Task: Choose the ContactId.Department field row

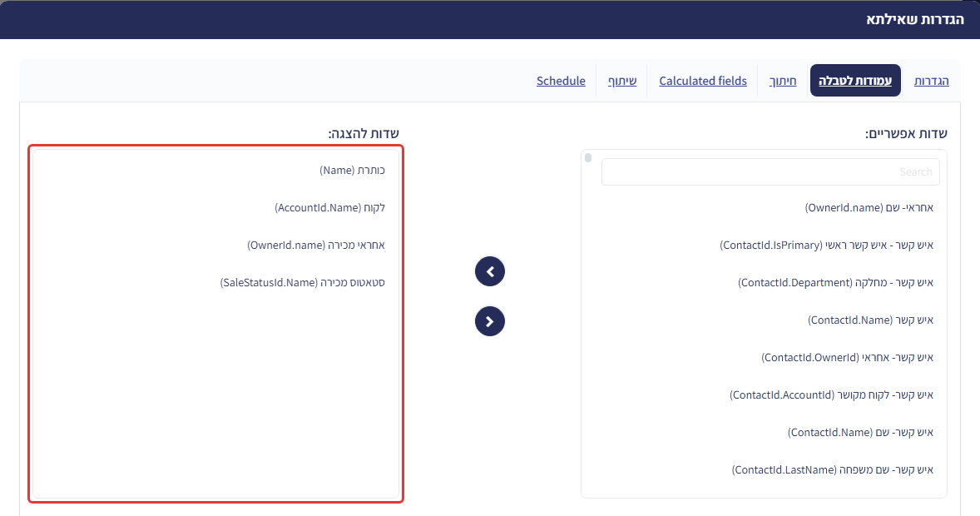Action: pyautogui.click(x=835, y=283)
